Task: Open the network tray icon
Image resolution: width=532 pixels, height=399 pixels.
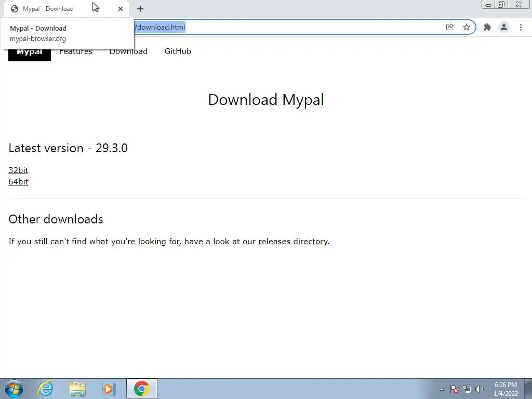Action: coord(467,389)
